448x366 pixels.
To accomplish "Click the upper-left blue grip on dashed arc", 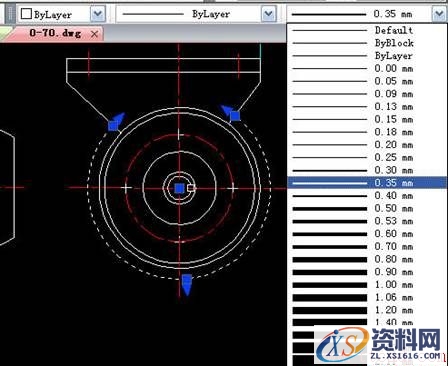I will coord(113,126).
